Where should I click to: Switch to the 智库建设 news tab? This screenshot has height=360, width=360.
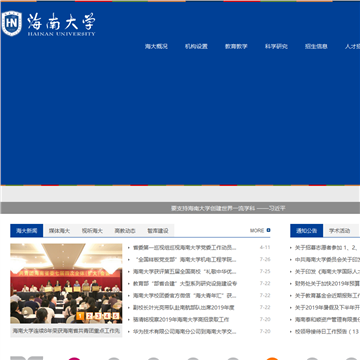pyautogui.click(x=158, y=231)
